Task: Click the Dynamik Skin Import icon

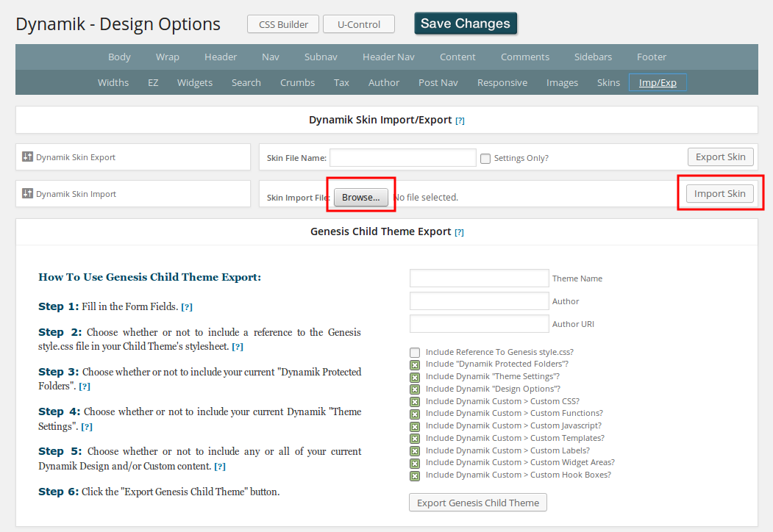Action: click(x=28, y=194)
